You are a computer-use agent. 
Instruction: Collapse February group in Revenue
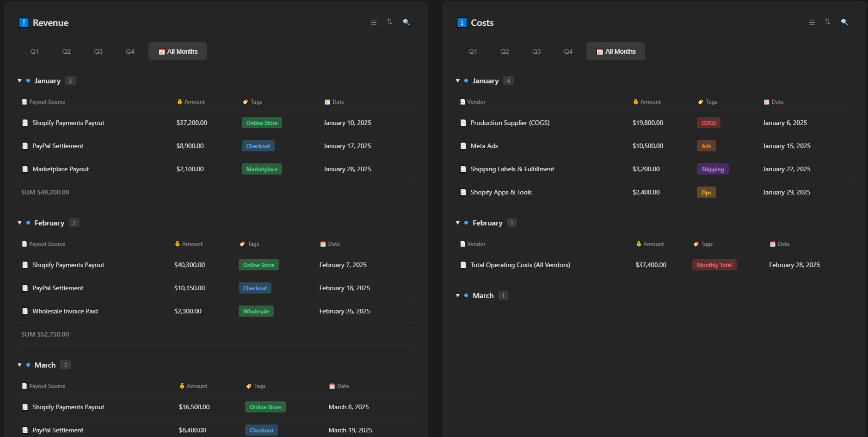19,223
